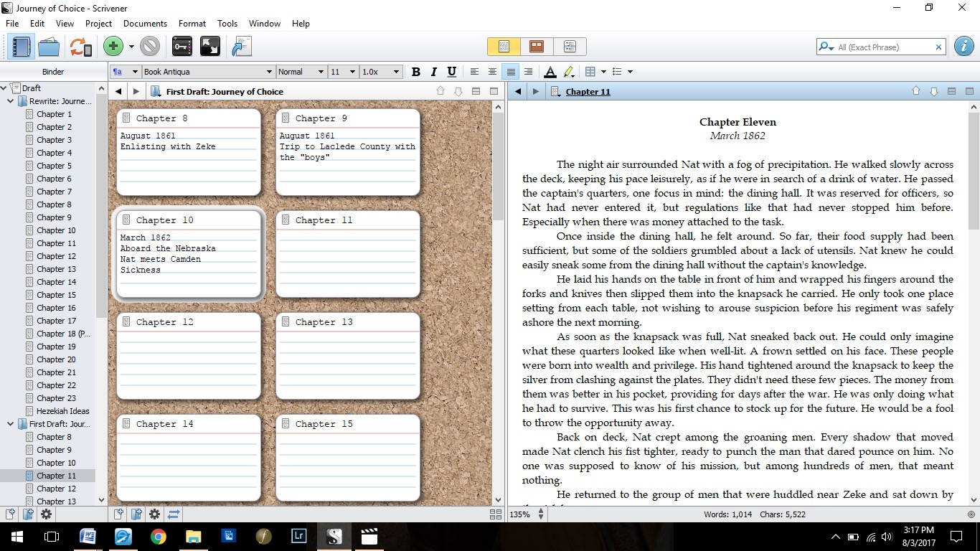Open the Collections folder icon
This screenshot has height=551, width=980.
point(49,47)
